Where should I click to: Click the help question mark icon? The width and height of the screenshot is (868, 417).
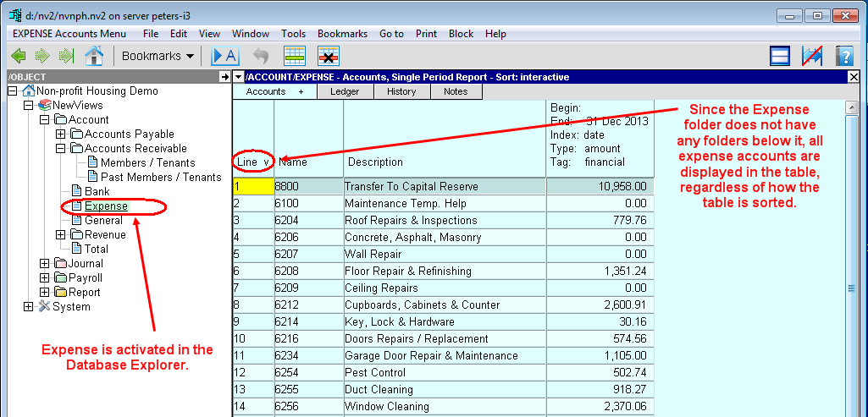tap(843, 56)
